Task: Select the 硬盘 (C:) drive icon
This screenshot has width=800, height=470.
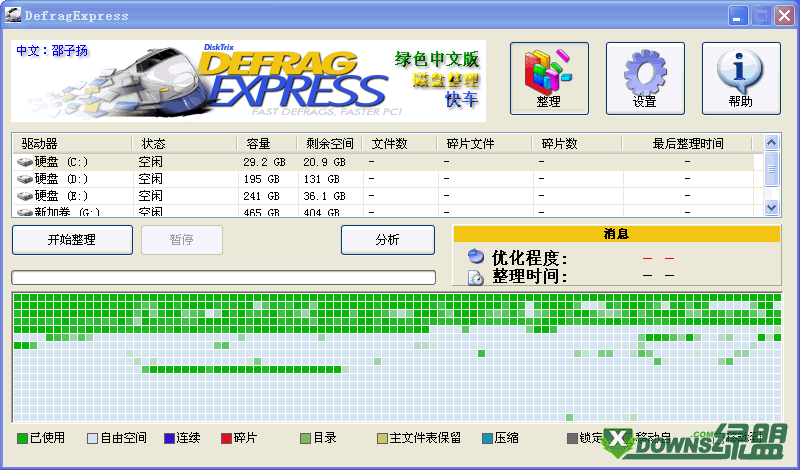Action: (x=25, y=161)
